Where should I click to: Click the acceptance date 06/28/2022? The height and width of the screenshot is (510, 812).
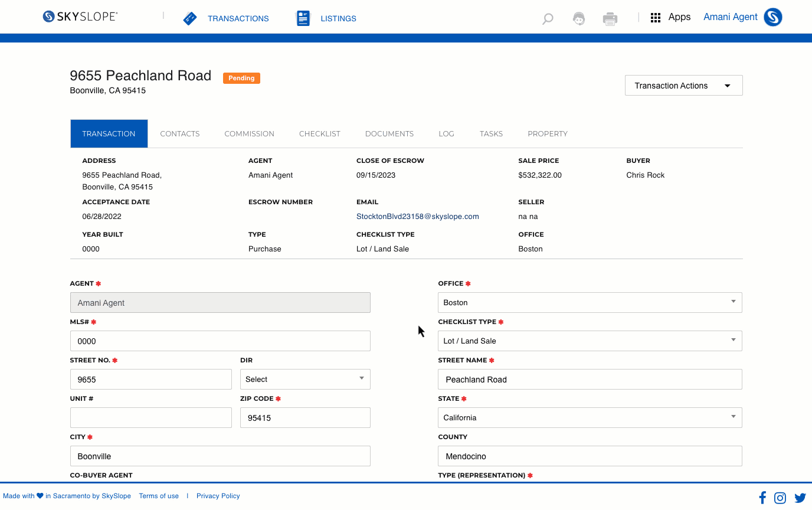[x=102, y=217]
